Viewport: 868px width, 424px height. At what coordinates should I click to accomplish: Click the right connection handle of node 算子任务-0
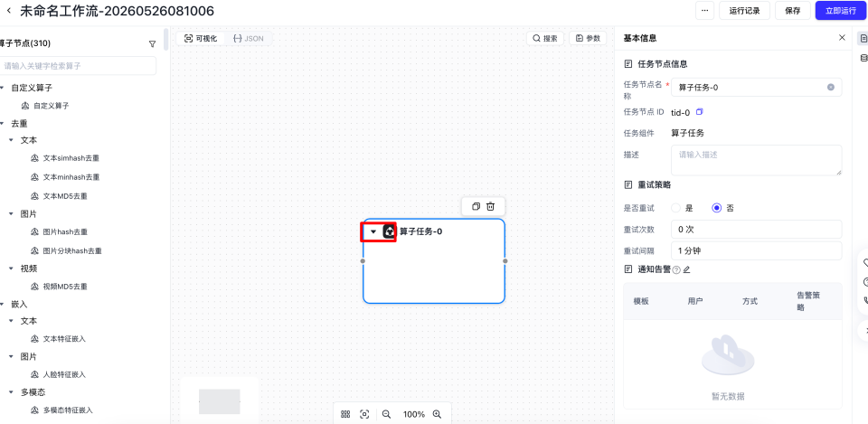point(505,260)
